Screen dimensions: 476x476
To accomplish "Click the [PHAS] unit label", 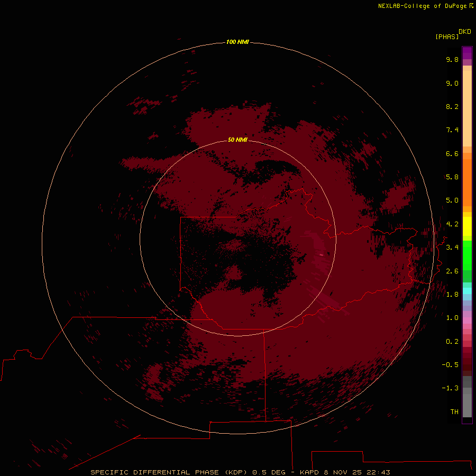I will pos(447,37).
